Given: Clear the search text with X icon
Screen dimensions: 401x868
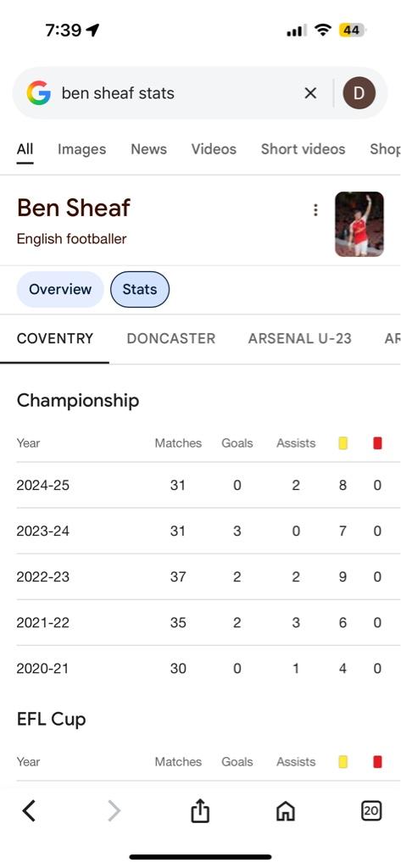Looking at the screenshot, I should [311, 93].
